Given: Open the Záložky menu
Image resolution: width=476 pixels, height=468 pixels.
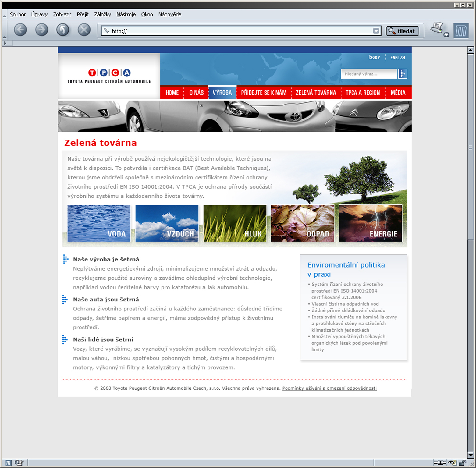Looking at the screenshot, I should (x=102, y=14).
